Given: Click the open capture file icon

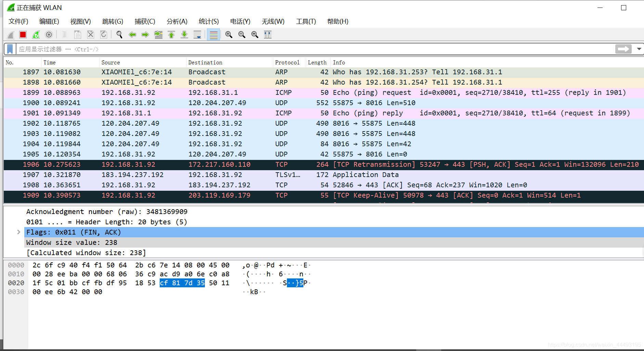Looking at the screenshot, I should click(64, 35).
